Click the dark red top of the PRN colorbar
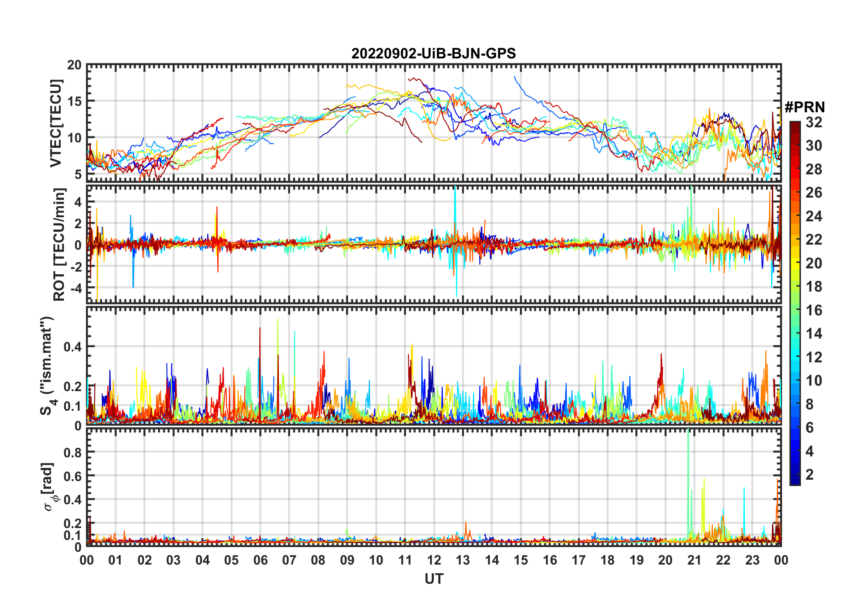 click(x=795, y=125)
